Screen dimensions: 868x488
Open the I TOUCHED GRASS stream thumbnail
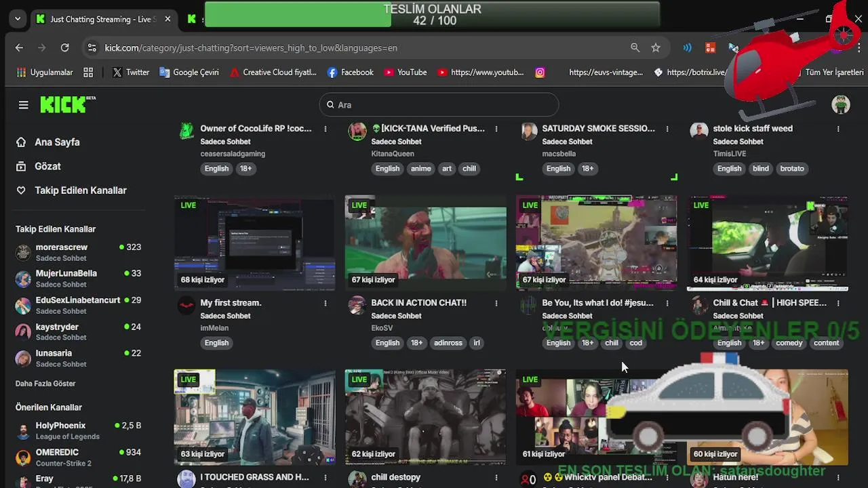(x=254, y=417)
